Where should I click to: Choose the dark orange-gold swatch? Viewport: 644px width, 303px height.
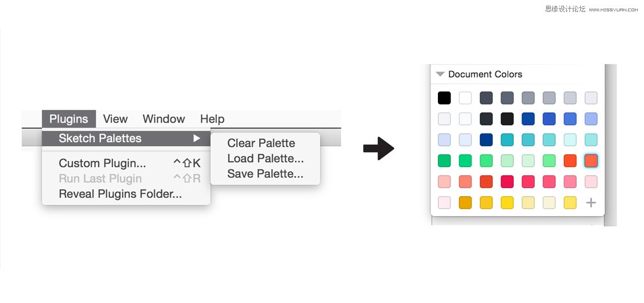coord(465,203)
